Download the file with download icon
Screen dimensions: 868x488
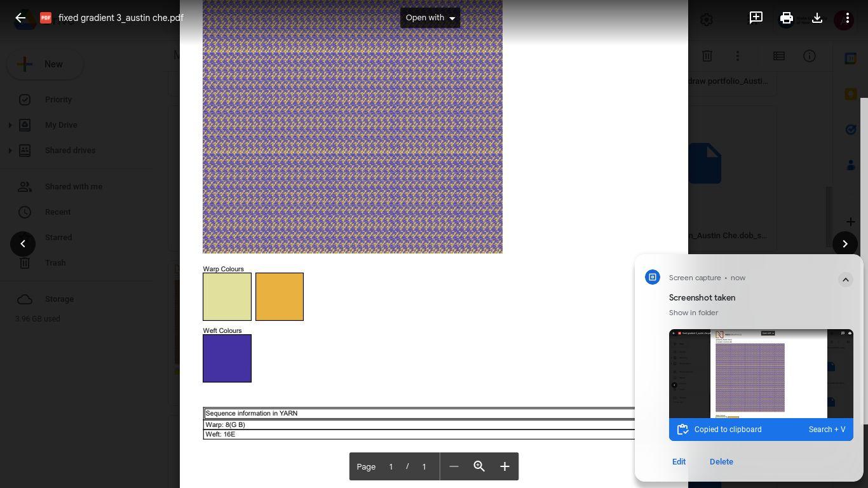[x=817, y=18]
